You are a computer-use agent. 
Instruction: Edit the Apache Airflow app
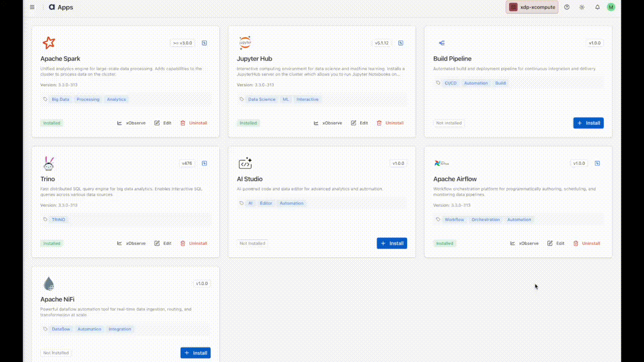pyautogui.click(x=556, y=243)
